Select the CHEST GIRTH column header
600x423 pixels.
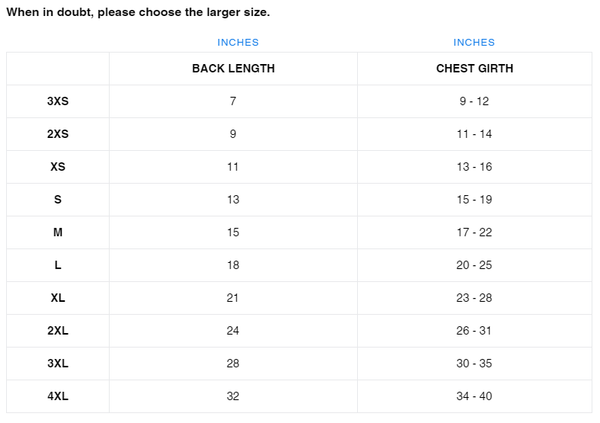tap(474, 69)
